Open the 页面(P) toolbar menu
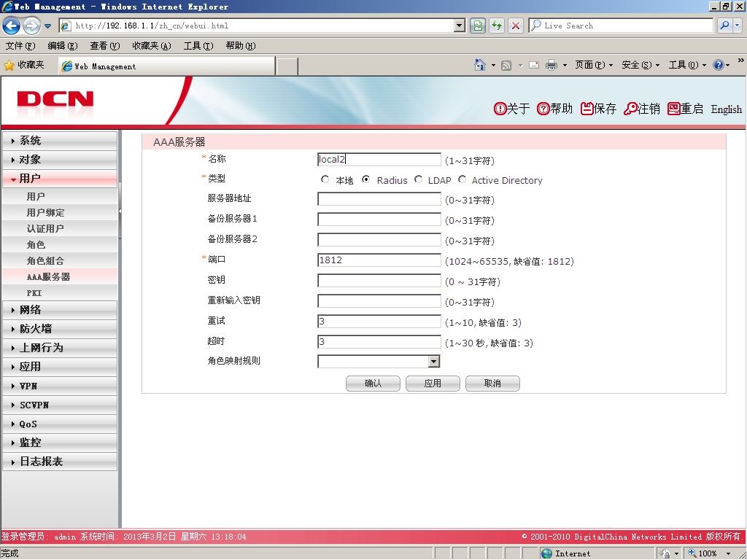Image resolution: width=747 pixels, height=560 pixels. click(x=593, y=65)
